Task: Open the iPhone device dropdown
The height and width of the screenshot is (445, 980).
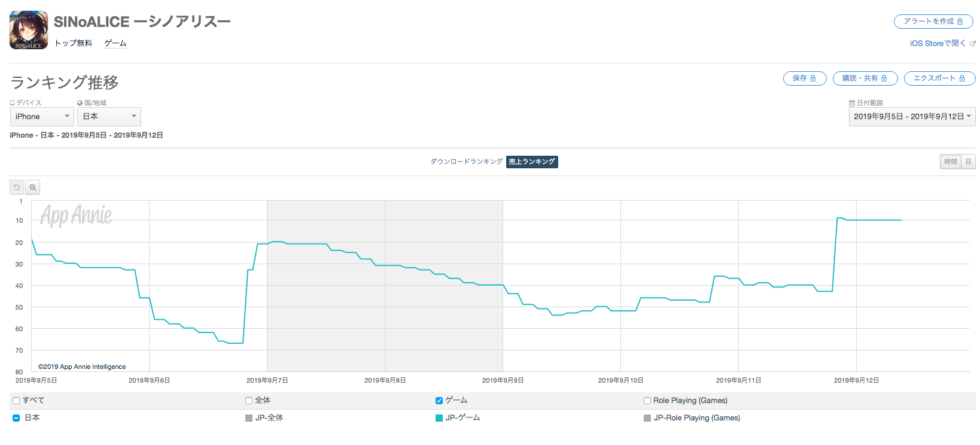Action: [x=42, y=117]
